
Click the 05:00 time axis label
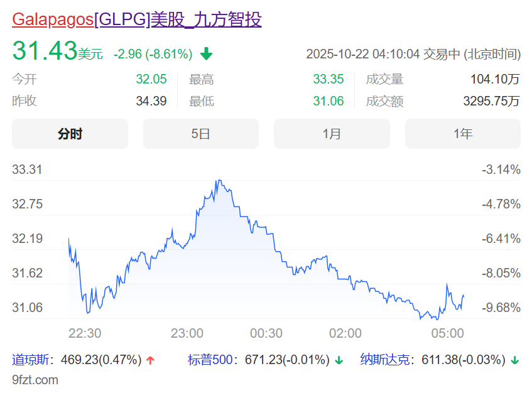coord(447,333)
